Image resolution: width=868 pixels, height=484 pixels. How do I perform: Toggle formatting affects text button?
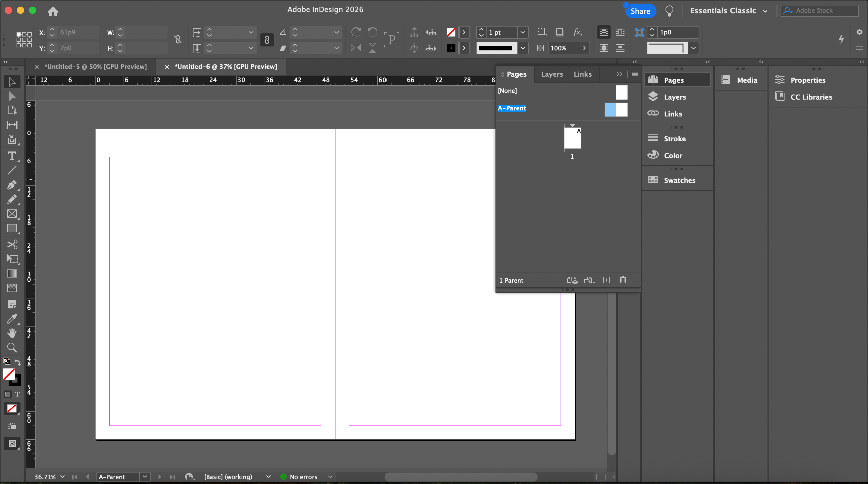tap(17, 394)
